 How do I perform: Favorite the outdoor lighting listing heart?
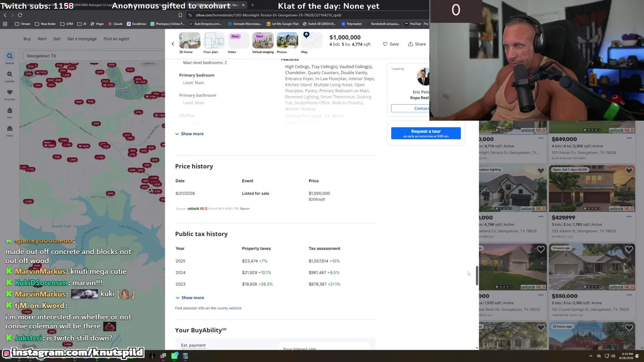540,171
